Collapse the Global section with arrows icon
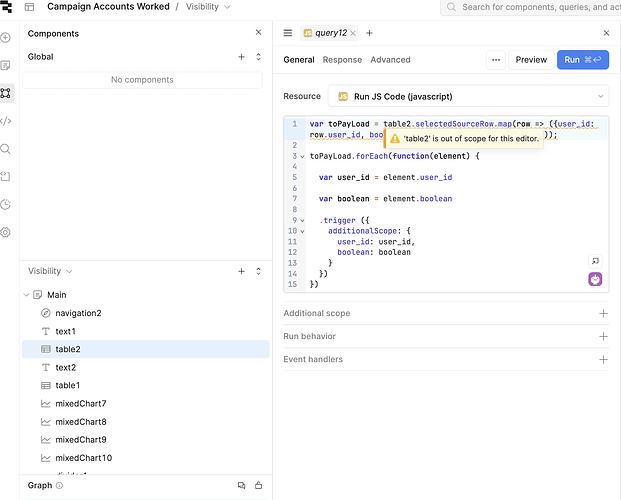The image size is (621, 500). (258, 57)
